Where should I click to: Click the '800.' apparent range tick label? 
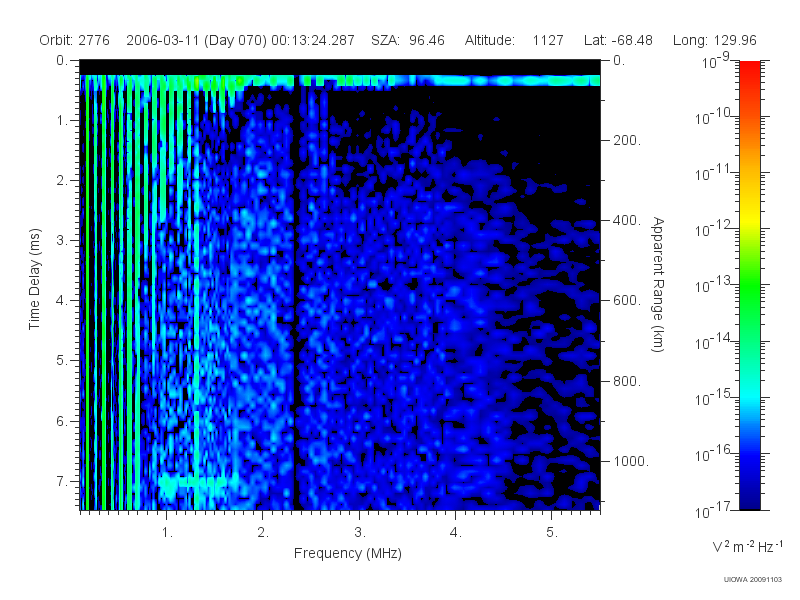coord(627,381)
